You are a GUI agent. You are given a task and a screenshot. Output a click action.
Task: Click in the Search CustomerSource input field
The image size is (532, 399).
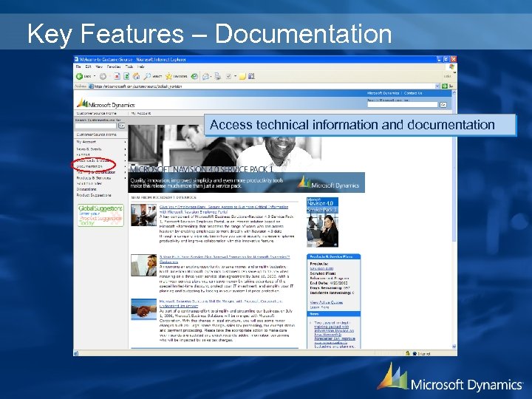click(x=96, y=126)
